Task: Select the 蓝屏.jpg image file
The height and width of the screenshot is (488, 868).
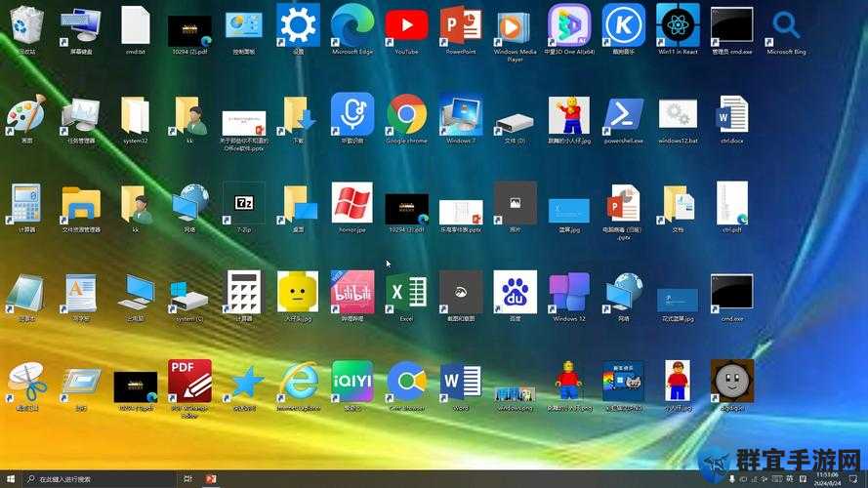Action: (x=569, y=211)
